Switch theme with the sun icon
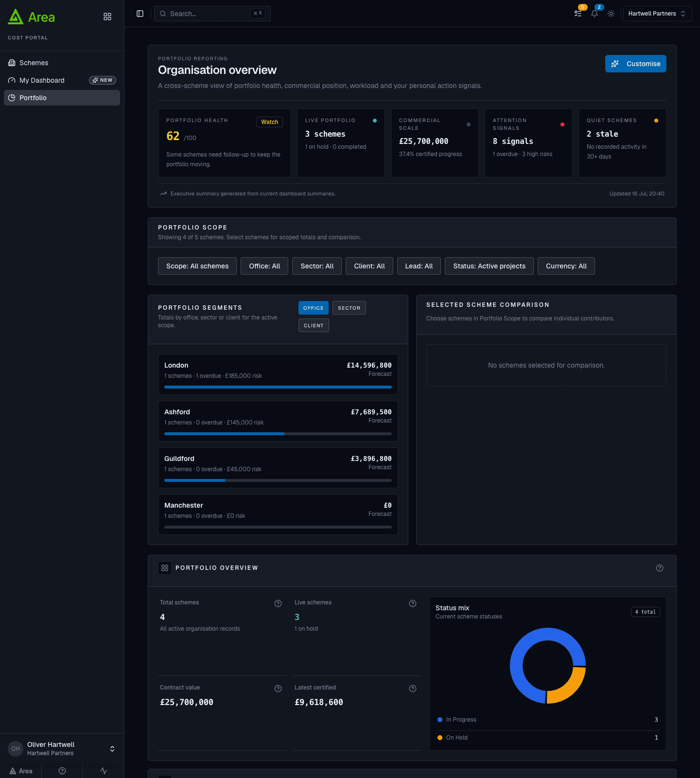 (611, 14)
